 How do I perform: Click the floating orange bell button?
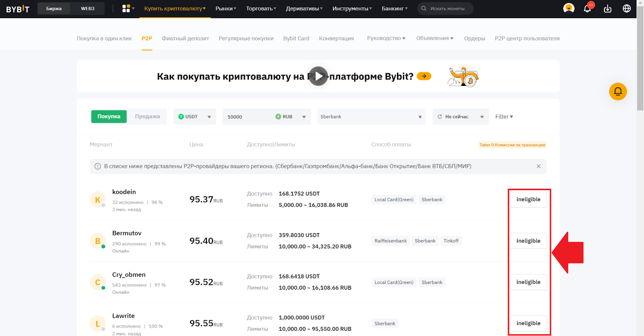(x=618, y=91)
